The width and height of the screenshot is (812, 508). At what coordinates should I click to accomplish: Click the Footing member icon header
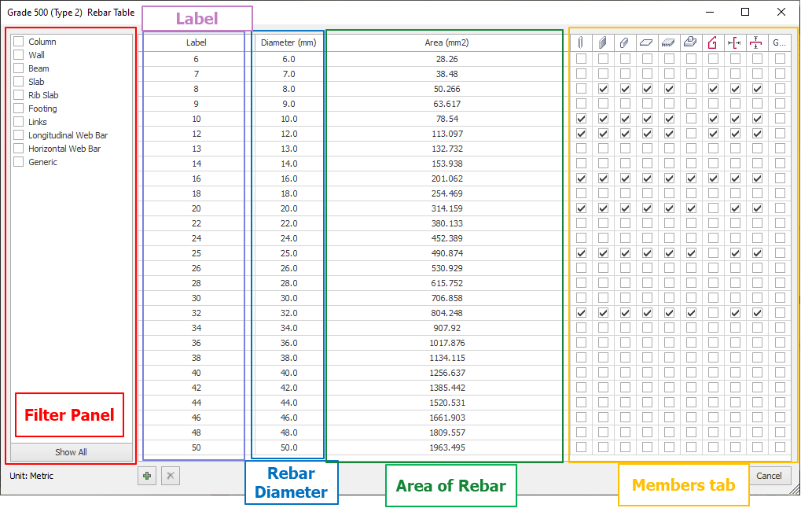click(691, 42)
